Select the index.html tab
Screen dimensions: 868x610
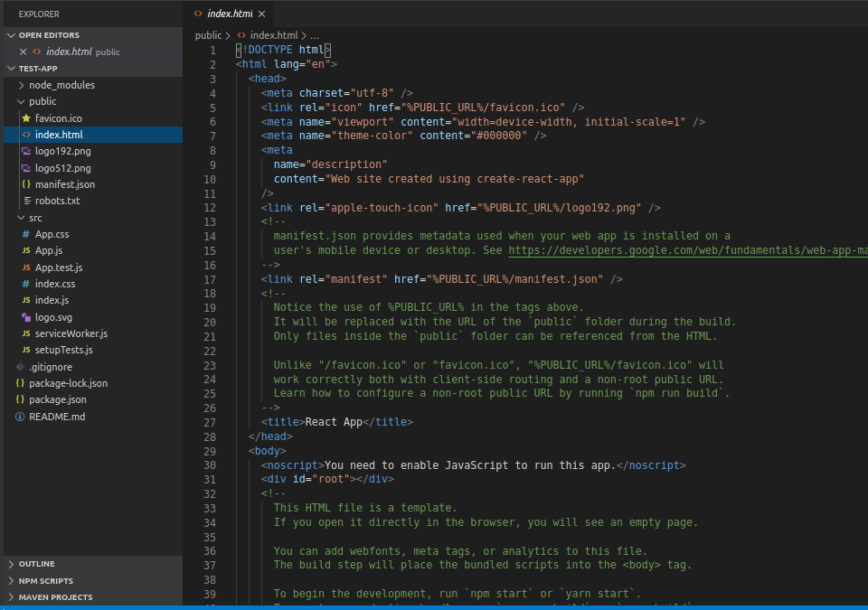coord(230,14)
